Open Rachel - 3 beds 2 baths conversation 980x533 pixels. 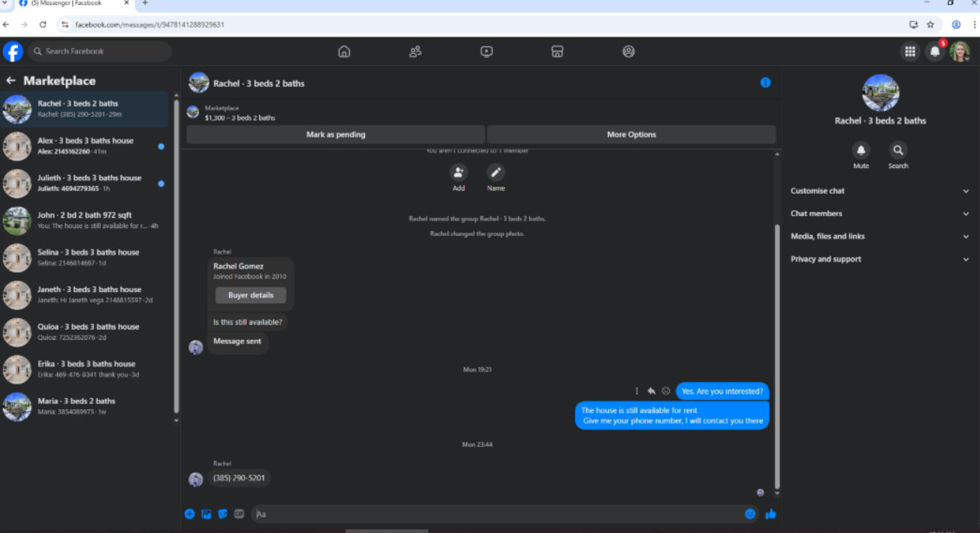pyautogui.click(x=86, y=110)
